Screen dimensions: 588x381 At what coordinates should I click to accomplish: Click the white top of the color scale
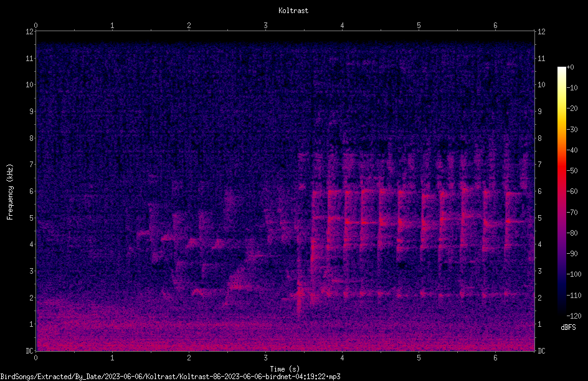(x=561, y=69)
